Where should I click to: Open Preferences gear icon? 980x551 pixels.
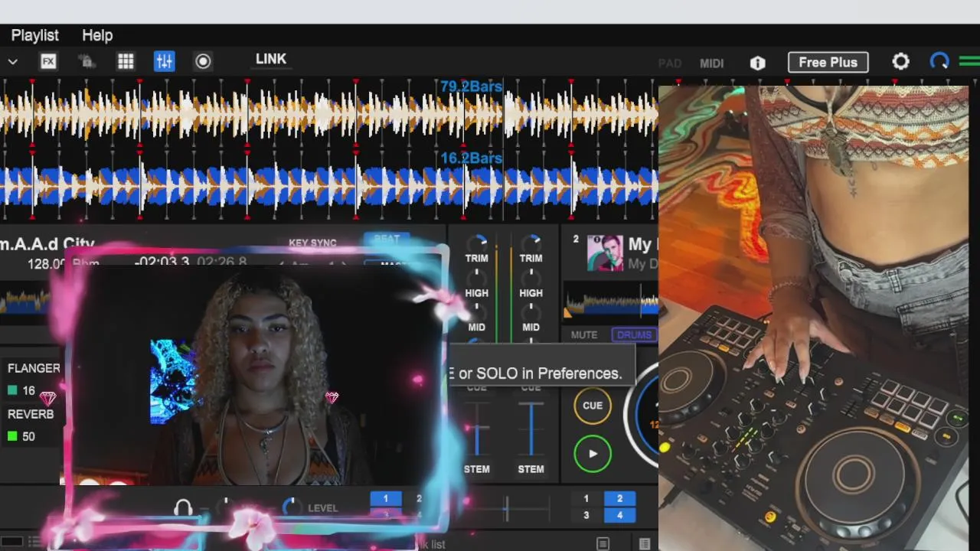pos(900,61)
